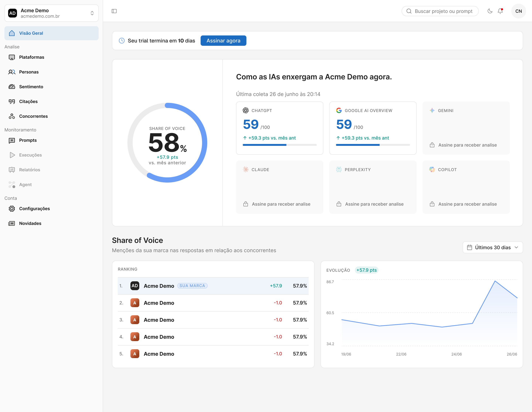The width and height of the screenshot is (532, 412).
Task: Click the Novidades newspaper icon
Action: point(12,223)
